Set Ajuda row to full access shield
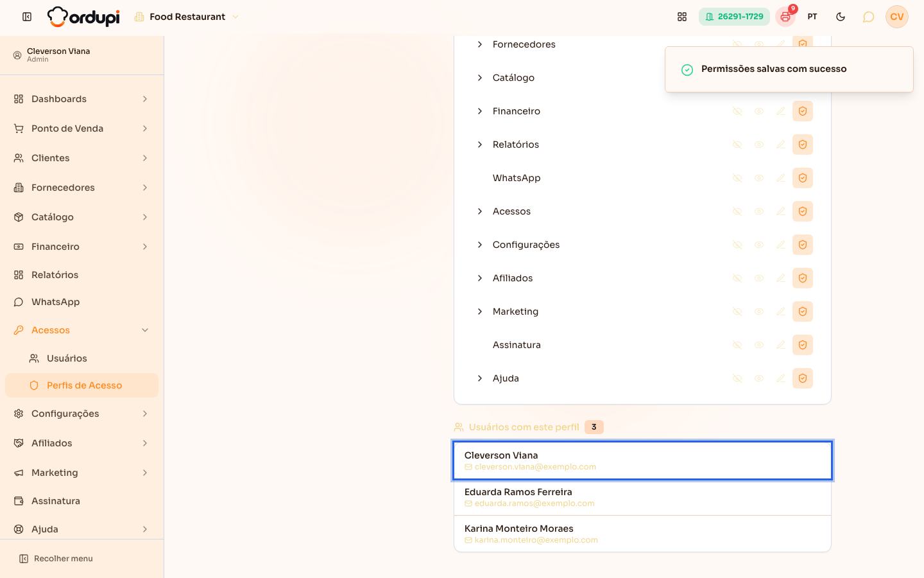 coord(803,378)
